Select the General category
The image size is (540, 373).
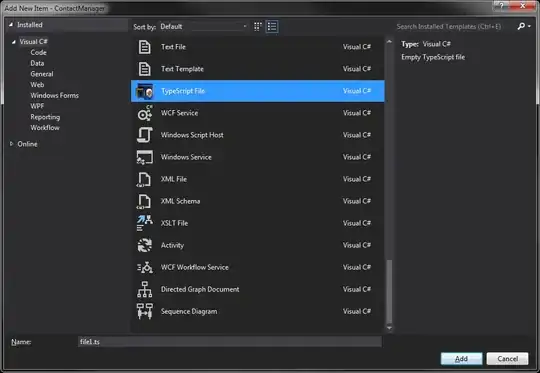point(42,74)
